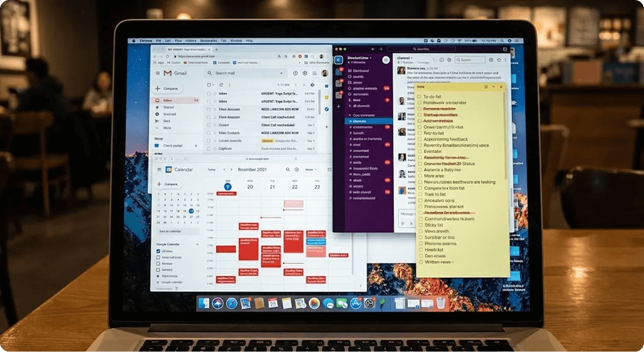
Task: Open Finder from the Dock
Action: click(204, 303)
